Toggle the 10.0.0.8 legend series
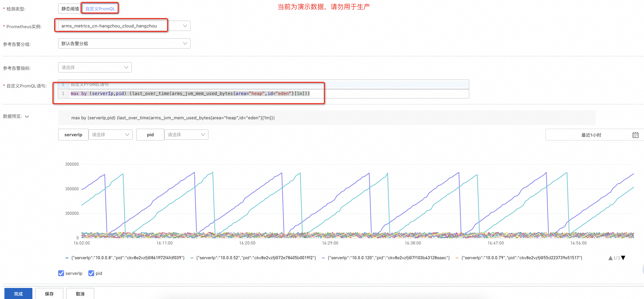 pyautogui.click(x=125, y=258)
